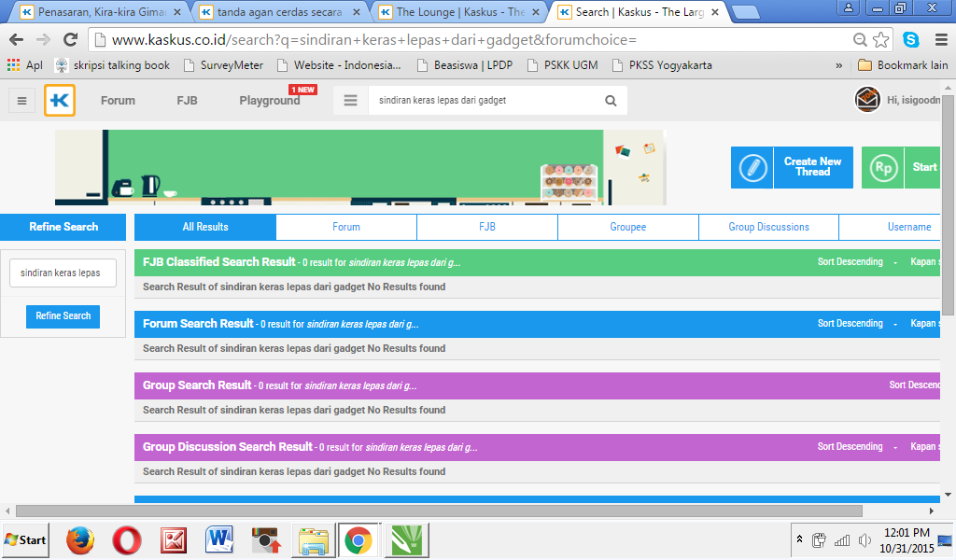The width and height of the screenshot is (956, 560).
Task: Reload the page using the refresh icon
Action: (70, 40)
